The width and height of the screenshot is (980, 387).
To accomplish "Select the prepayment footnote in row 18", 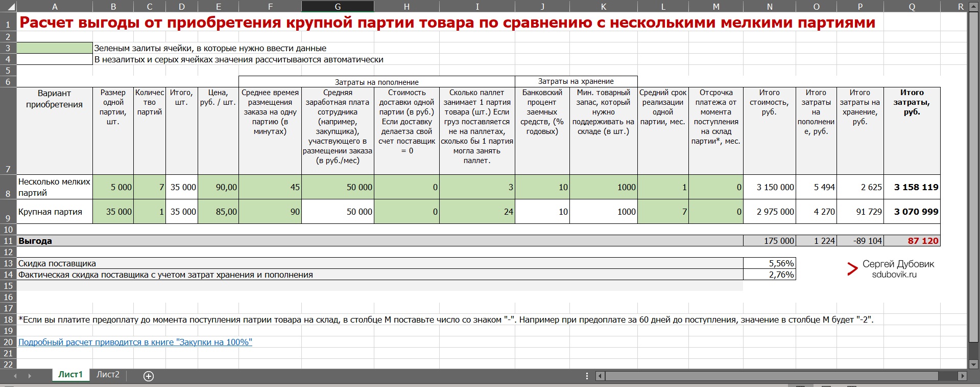I will coord(446,320).
